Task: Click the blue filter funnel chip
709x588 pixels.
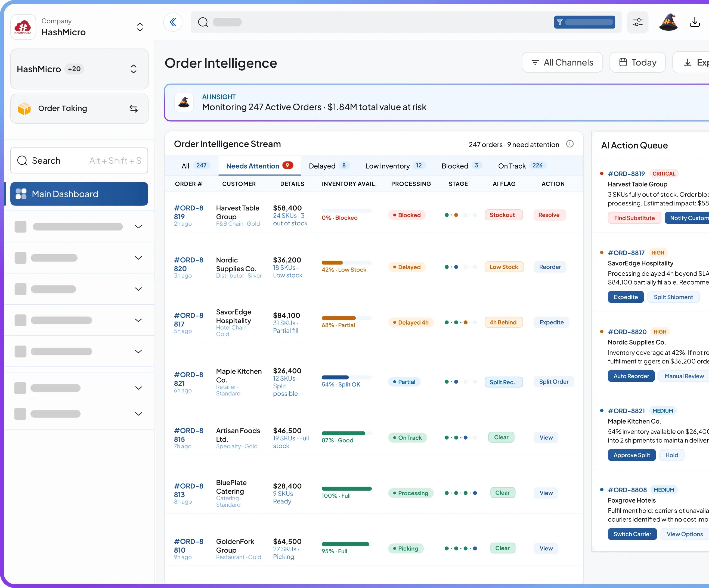Action: [x=584, y=22]
